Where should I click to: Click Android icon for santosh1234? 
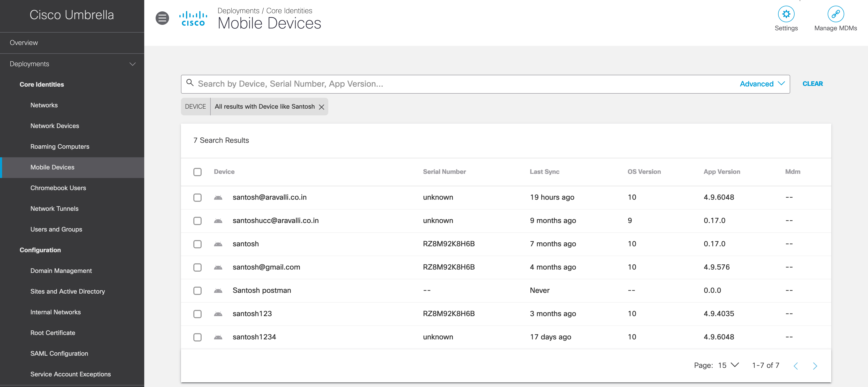(x=218, y=337)
